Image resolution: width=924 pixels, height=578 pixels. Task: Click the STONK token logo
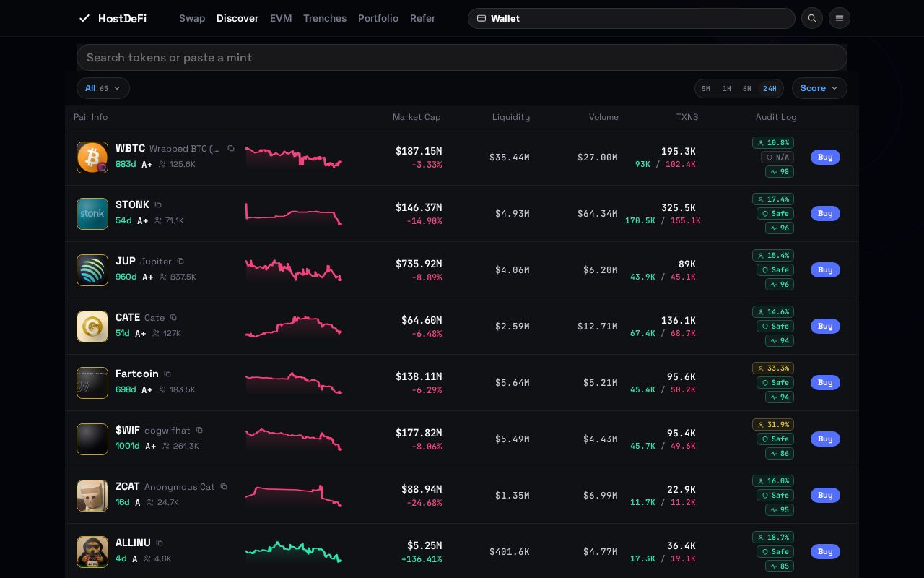tap(92, 214)
